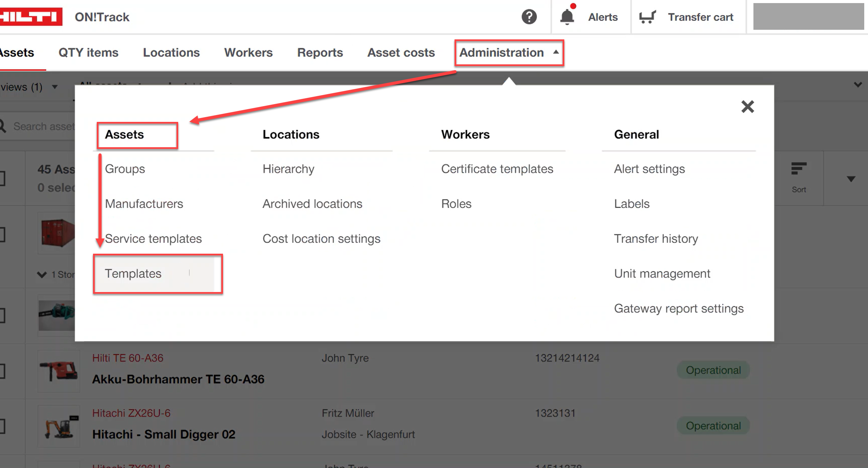868x468 pixels.
Task: Open Certificate templates
Action: pos(497,169)
